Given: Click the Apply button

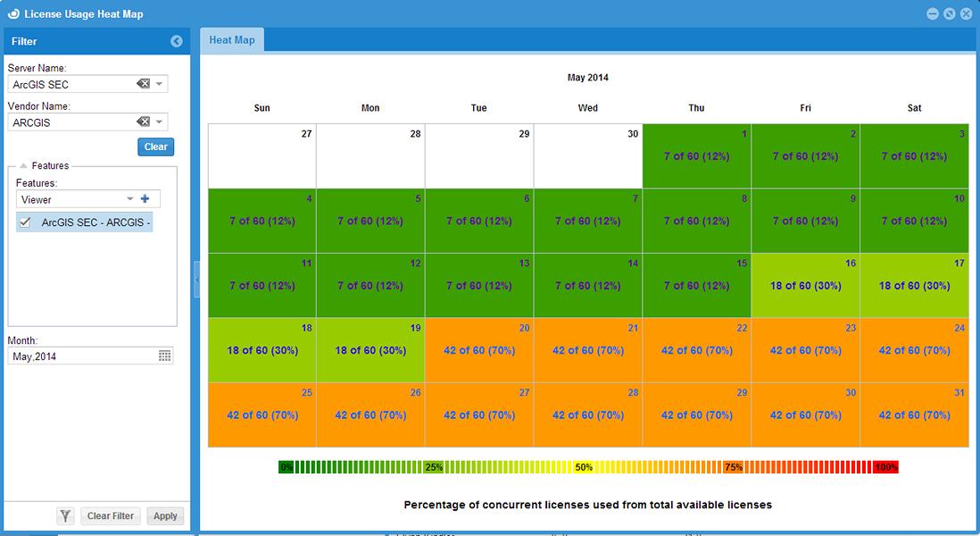Looking at the screenshot, I should [x=166, y=516].
